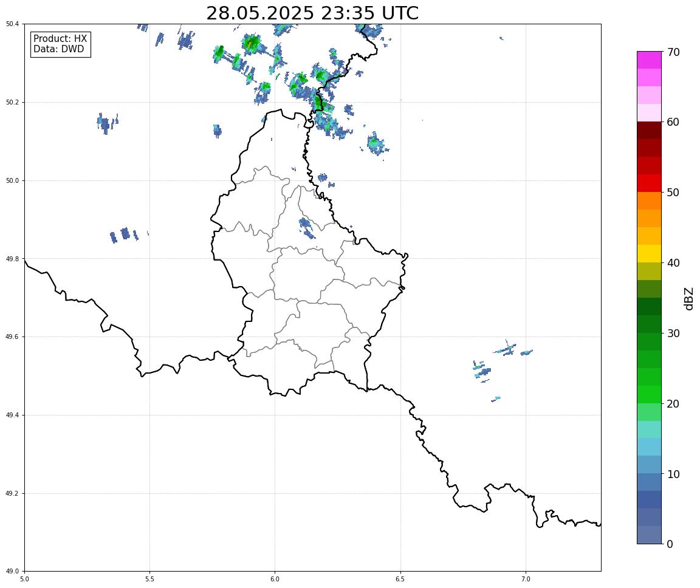The width and height of the screenshot is (700, 588).
Task: Click the colorbar tick label 20
Action: tap(673, 404)
